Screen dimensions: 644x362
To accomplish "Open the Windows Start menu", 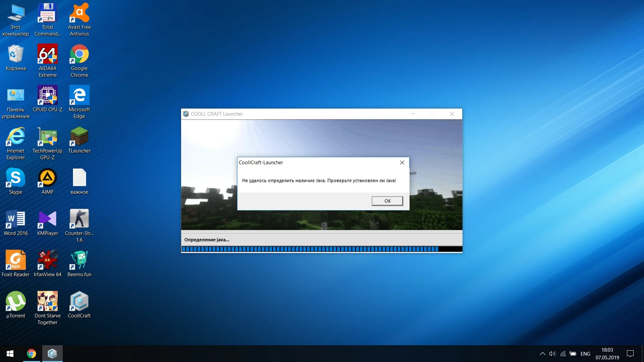I will point(10,354).
